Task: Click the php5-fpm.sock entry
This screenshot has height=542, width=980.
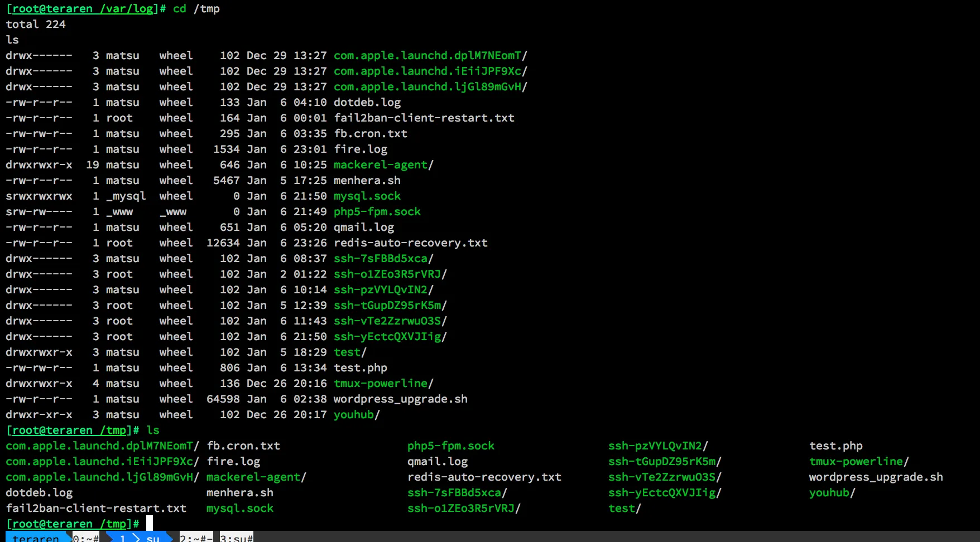Action: point(377,211)
